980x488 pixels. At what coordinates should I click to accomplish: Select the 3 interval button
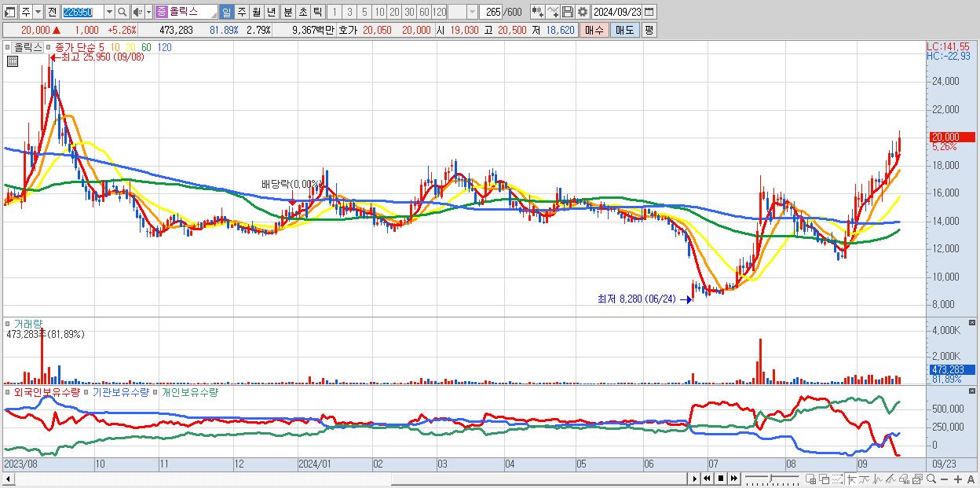tap(349, 12)
